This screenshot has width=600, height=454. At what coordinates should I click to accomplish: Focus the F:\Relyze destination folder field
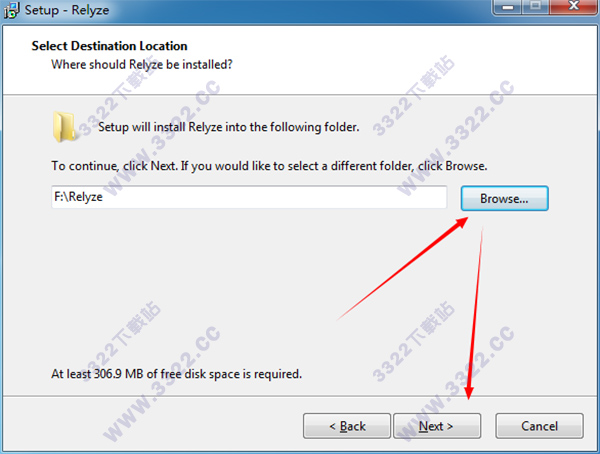tap(249, 197)
